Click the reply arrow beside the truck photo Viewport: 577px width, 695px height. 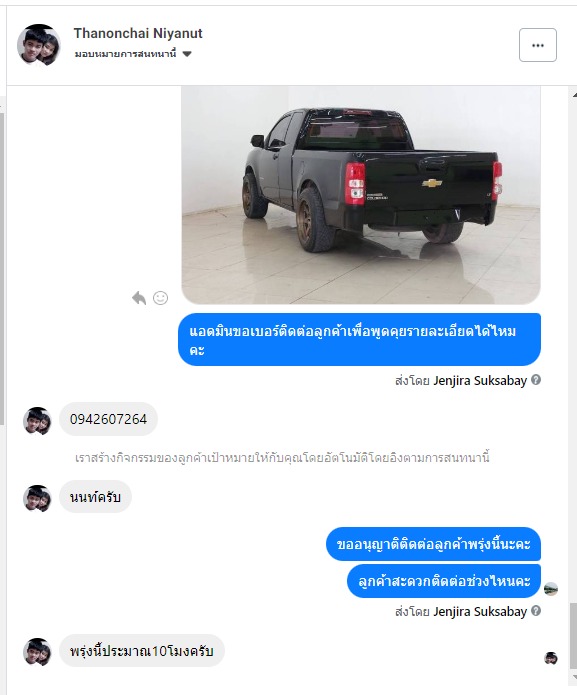coord(139,298)
